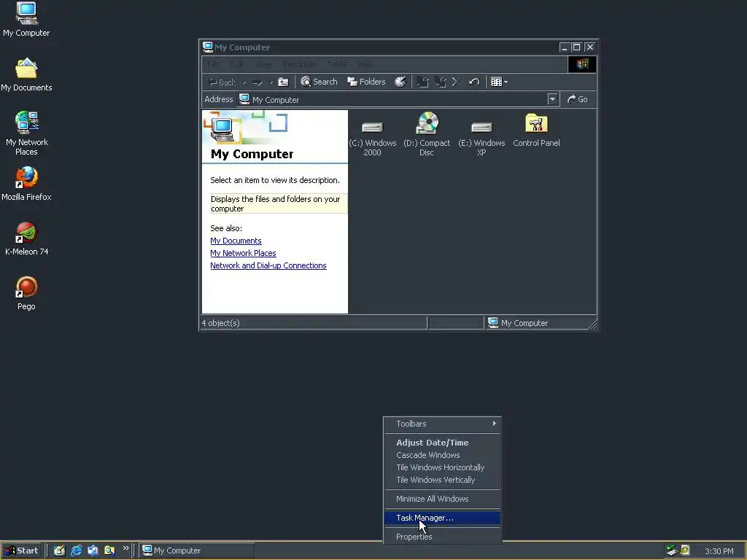
Task: Choose Adjust Date/Time in context menu
Action: tap(443, 443)
